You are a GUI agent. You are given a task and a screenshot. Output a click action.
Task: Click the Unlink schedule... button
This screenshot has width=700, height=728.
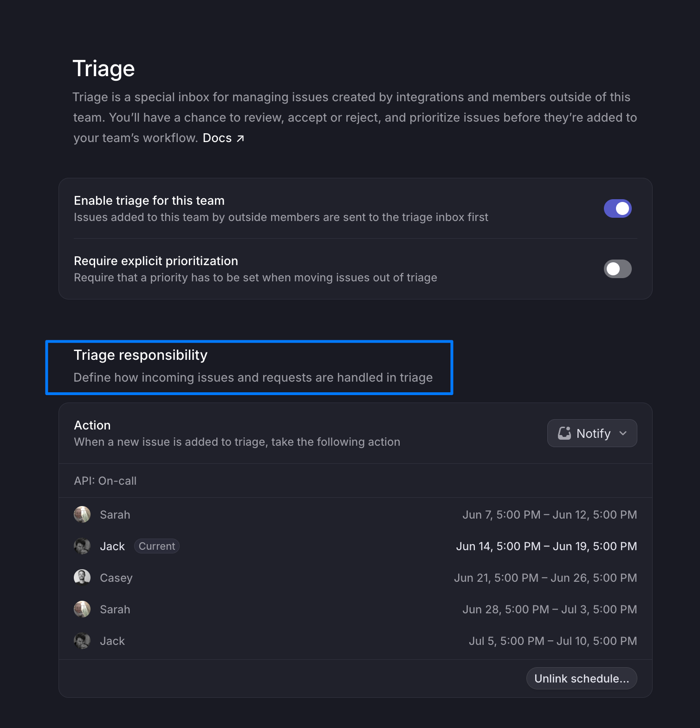[582, 678]
